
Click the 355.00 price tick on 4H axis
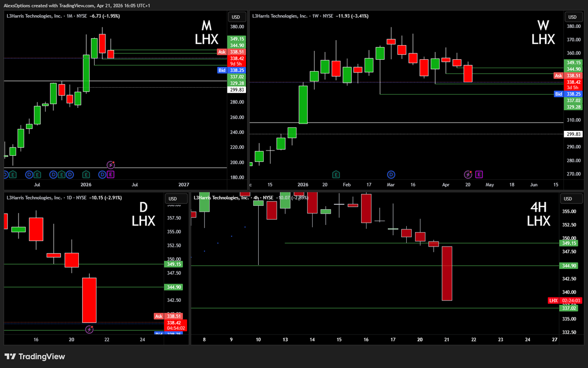point(569,212)
